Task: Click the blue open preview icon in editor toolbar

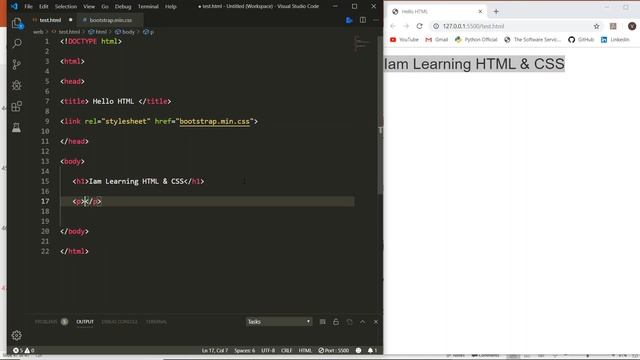Action: pos(349,20)
